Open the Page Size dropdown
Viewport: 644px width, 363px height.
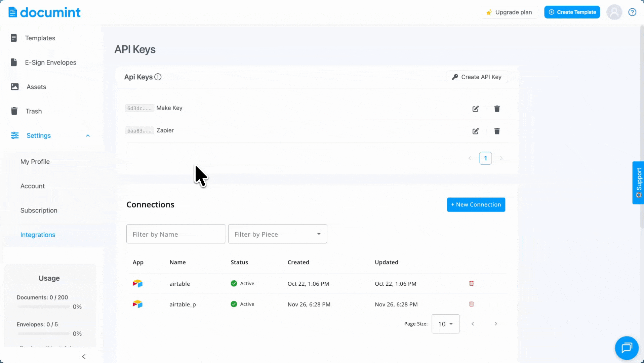pos(445,324)
